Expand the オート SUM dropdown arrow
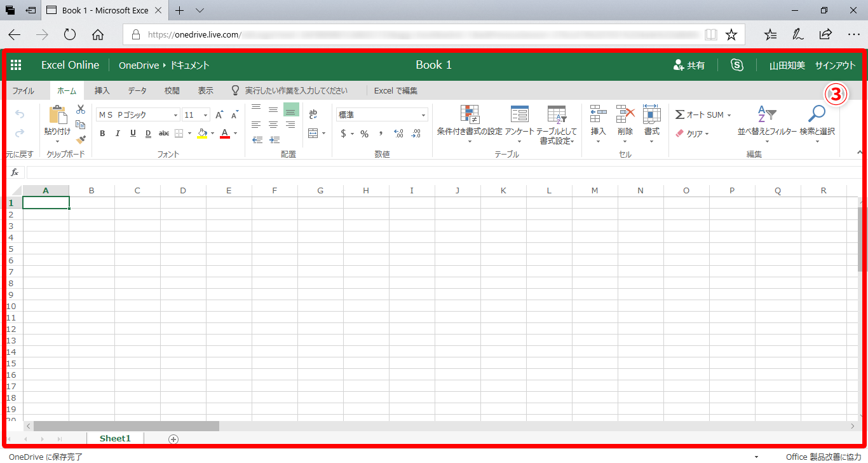The width and height of the screenshot is (868, 463). coord(729,115)
